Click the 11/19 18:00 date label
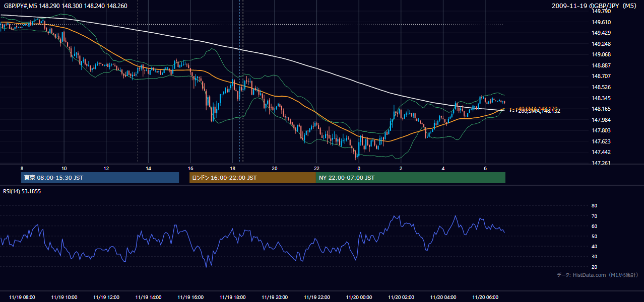This screenshot has height=302, width=644. 232,297
